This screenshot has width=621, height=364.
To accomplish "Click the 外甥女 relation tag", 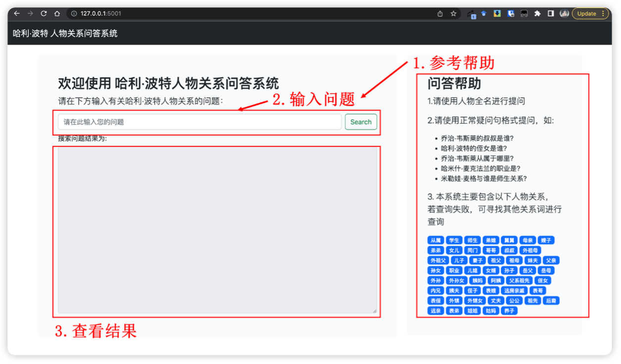I will tap(475, 301).
